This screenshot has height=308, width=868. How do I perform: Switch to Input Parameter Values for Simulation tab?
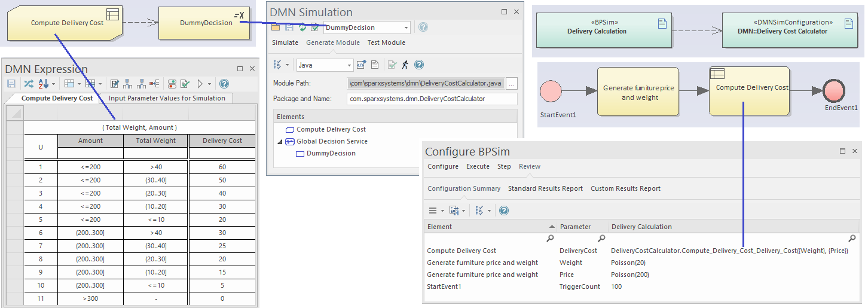click(x=167, y=98)
